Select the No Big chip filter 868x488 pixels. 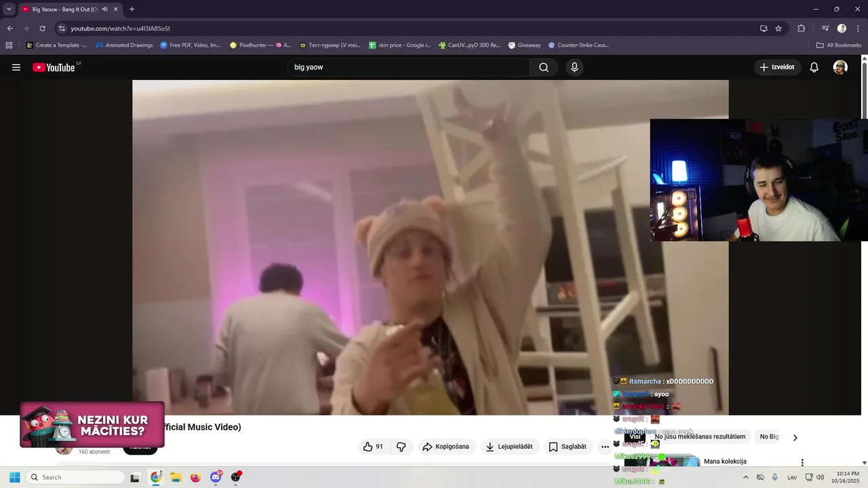click(769, 436)
